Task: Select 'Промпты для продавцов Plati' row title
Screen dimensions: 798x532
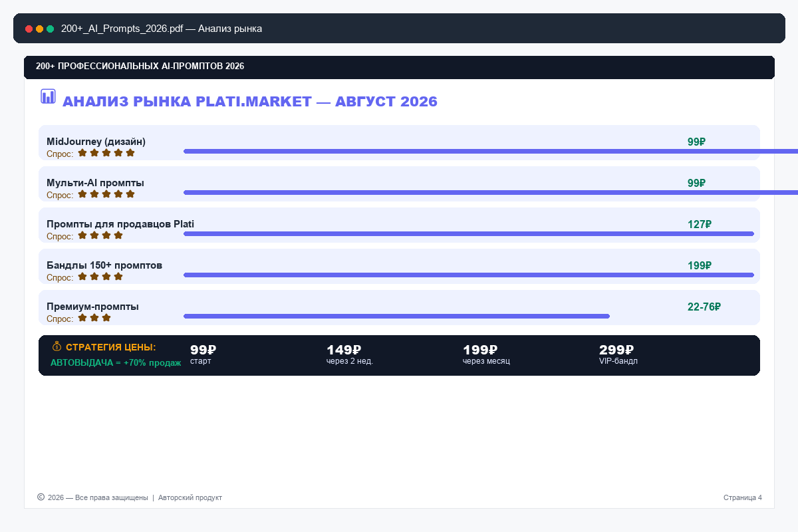Action: 120,224
